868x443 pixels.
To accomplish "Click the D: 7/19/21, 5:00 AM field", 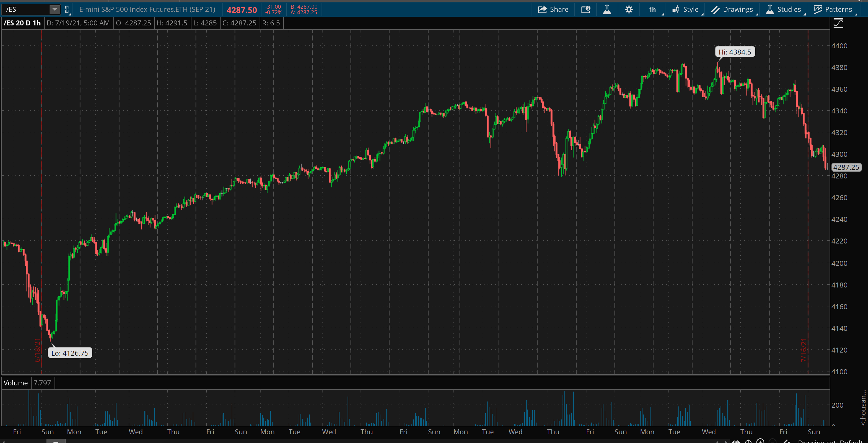I will (78, 23).
